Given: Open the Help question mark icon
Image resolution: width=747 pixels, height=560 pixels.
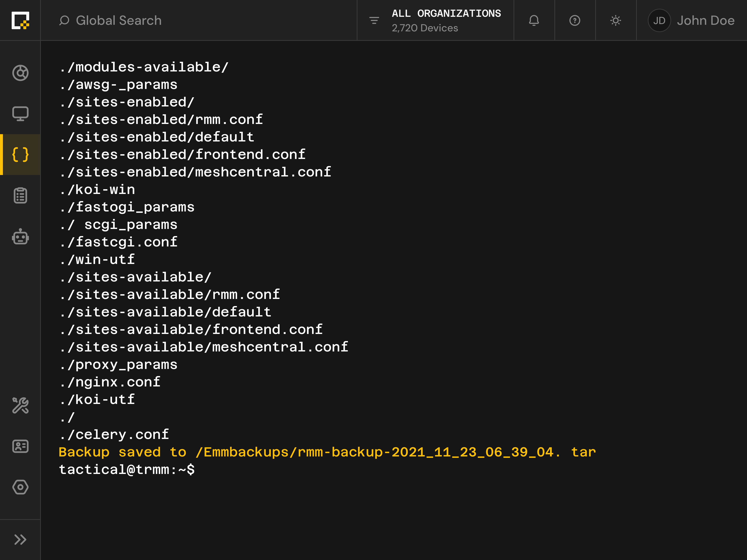Looking at the screenshot, I should (x=574, y=20).
